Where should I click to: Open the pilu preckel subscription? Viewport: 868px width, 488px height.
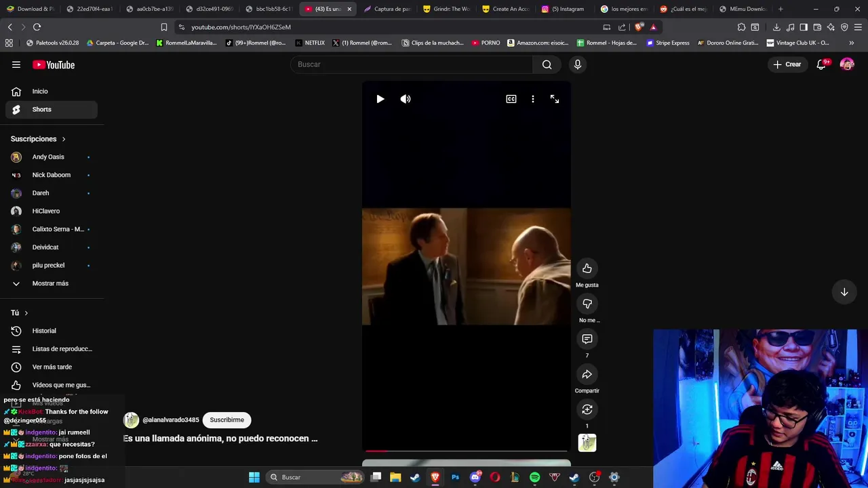point(51,265)
